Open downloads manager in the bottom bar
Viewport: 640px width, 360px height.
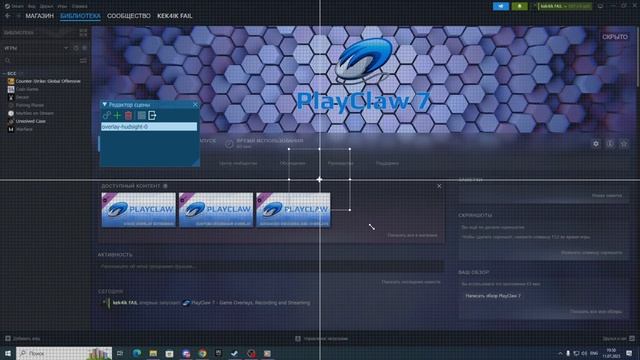[322, 338]
